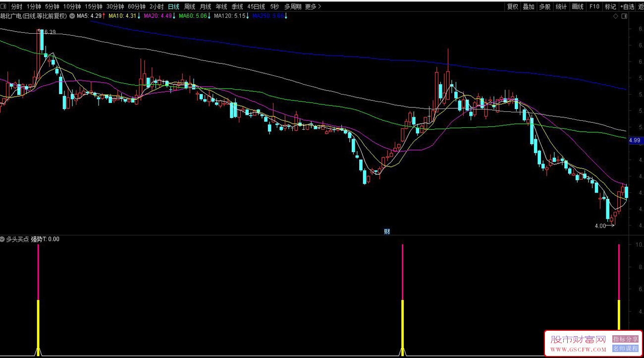Click the diamond icon below the toolbar
This screenshot has height=358, width=644.
tap(615, 16)
